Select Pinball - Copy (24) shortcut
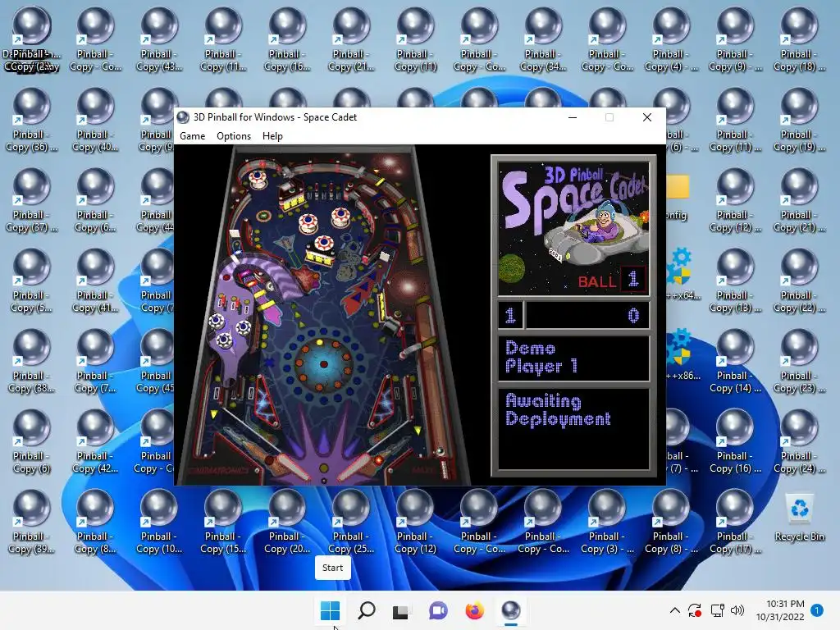Image resolution: width=840 pixels, height=630 pixels. click(799, 441)
